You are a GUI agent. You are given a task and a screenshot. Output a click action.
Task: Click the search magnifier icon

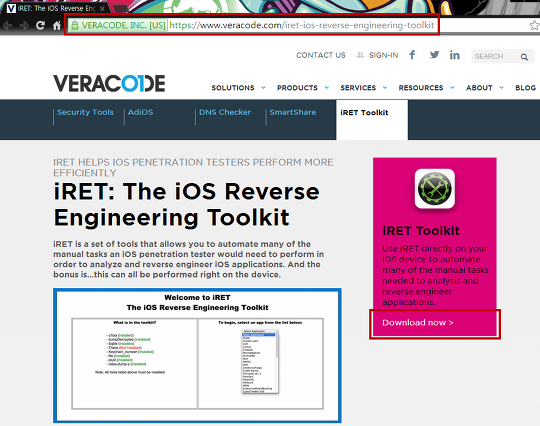click(x=524, y=57)
